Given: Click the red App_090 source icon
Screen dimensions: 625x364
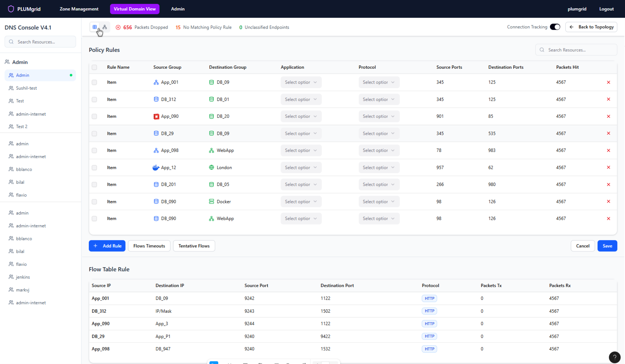Looking at the screenshot, I should 156,116.
